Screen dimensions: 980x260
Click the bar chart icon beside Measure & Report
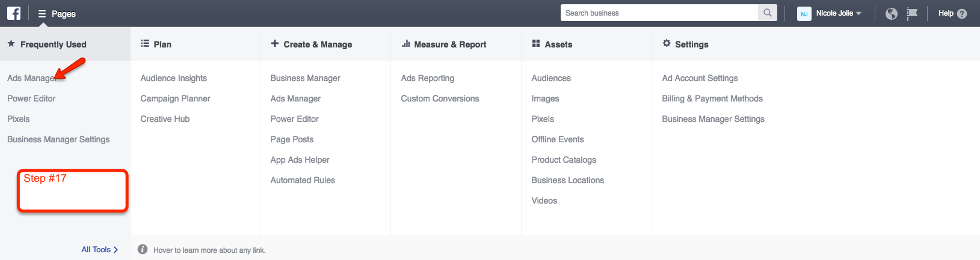(405, 43)
